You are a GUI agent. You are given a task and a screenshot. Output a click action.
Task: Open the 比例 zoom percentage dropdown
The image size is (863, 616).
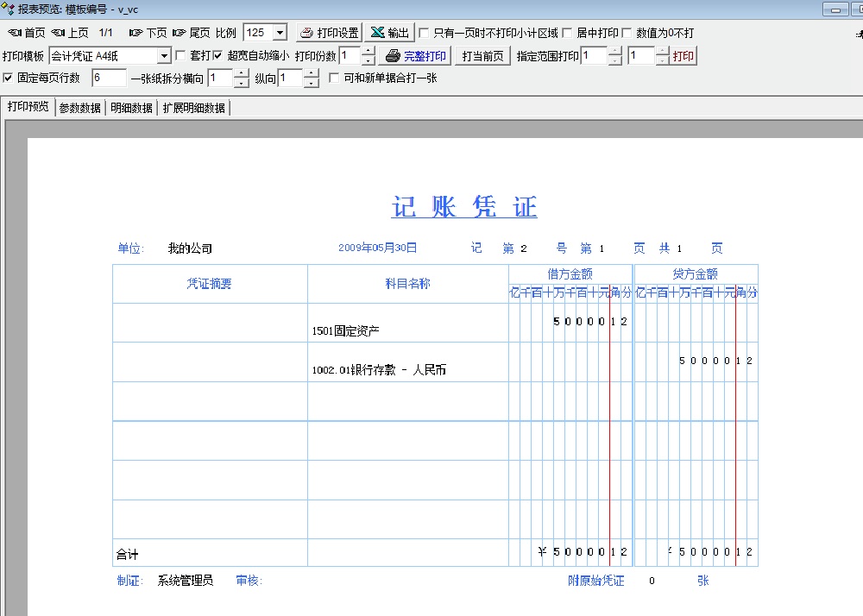click(x=279, y=33)
